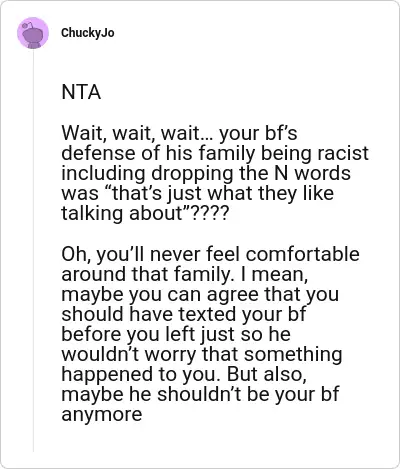Click the line 'should have texted your bf'
The image size is (400, 469).
pos(184,314)
